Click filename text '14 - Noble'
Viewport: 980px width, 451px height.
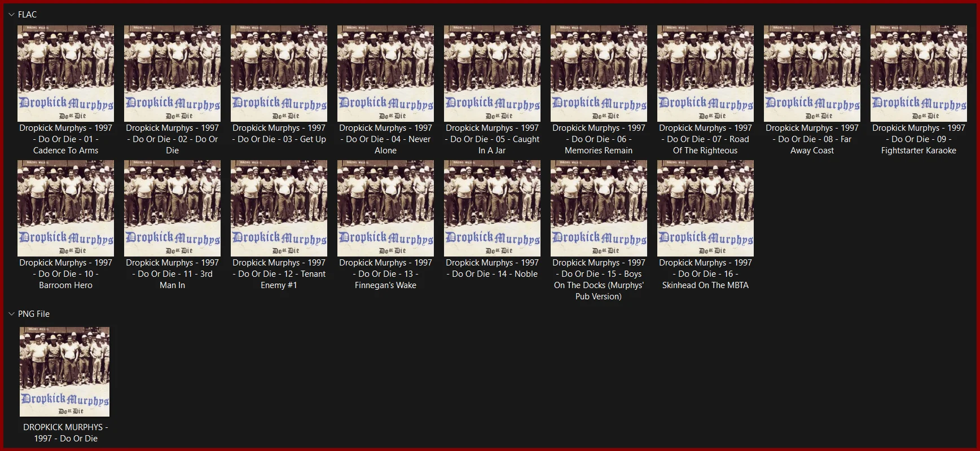(x=492, y=268)
